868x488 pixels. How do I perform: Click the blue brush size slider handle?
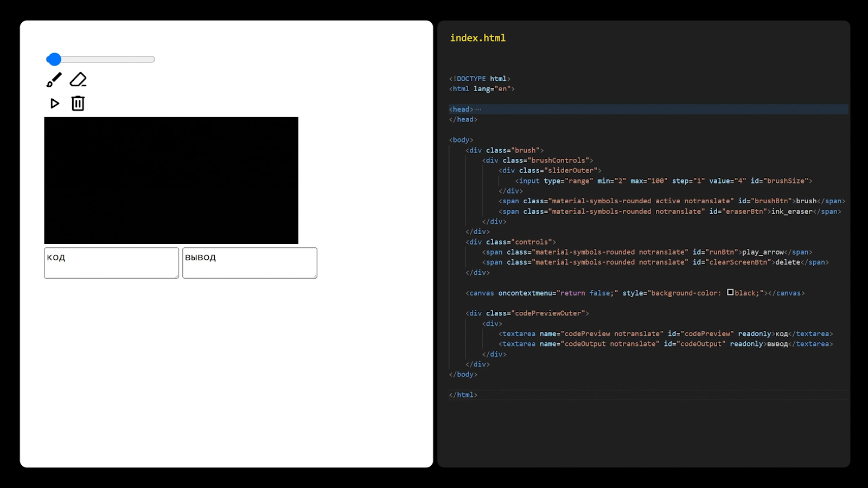pyautogui.click(x=54, y=59)
